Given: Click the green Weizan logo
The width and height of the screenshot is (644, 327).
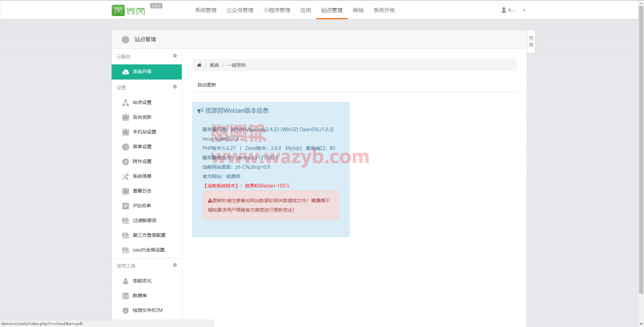Looking at the screenshot, I should [x=129, y=10].
